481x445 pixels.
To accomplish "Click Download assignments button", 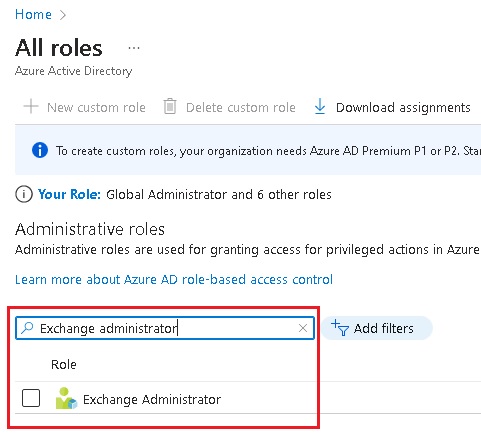I will [x=392, y=107].
